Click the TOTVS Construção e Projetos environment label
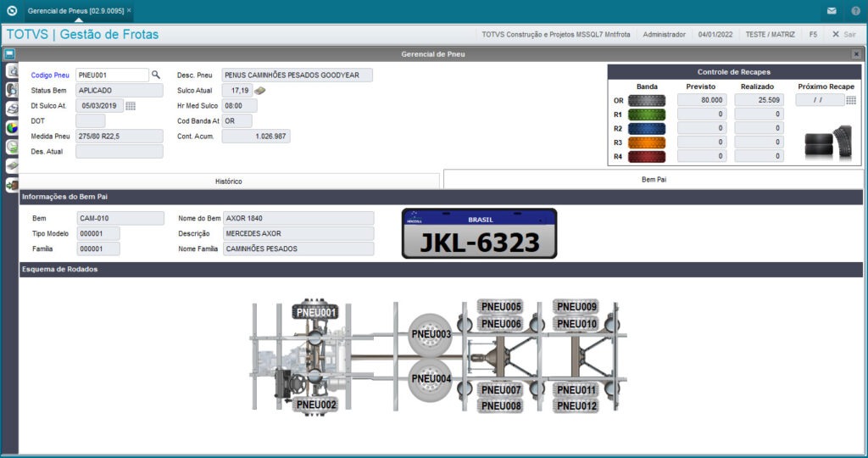The height and width of the screenshot is (458, 868). coord(556,34)
